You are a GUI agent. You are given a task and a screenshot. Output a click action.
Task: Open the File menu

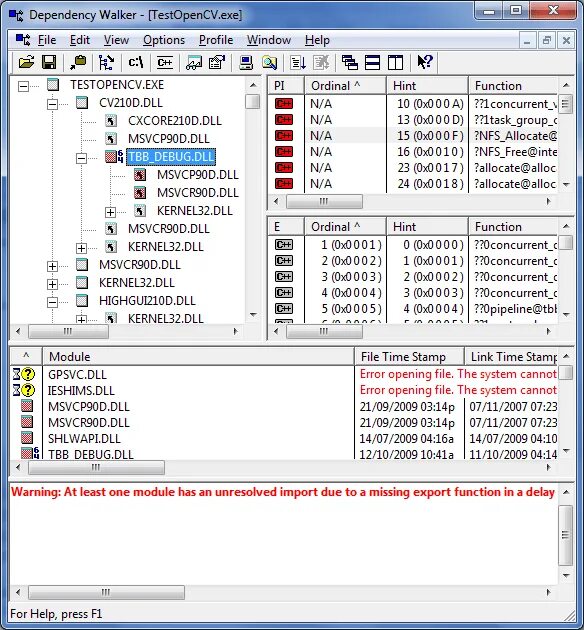point(47,40)
